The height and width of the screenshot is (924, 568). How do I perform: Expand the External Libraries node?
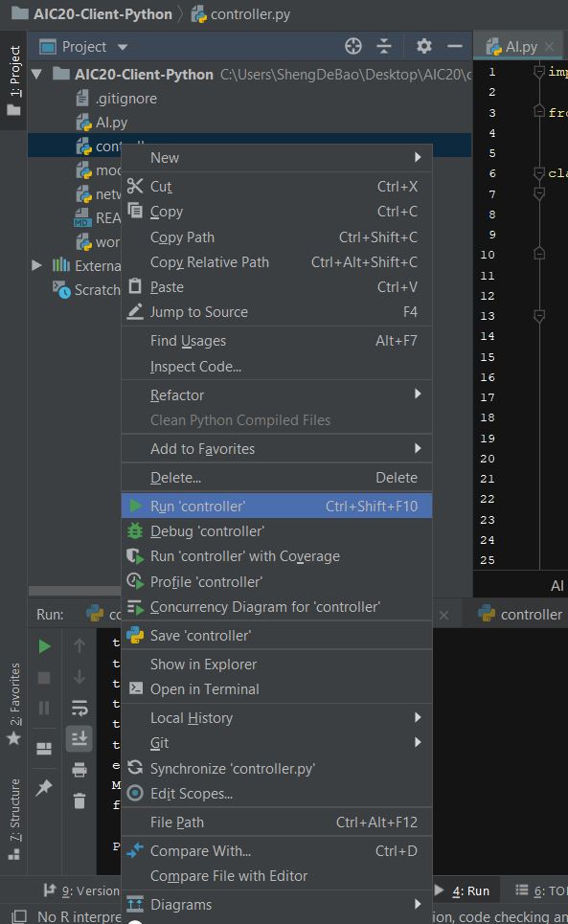point(37,265)
